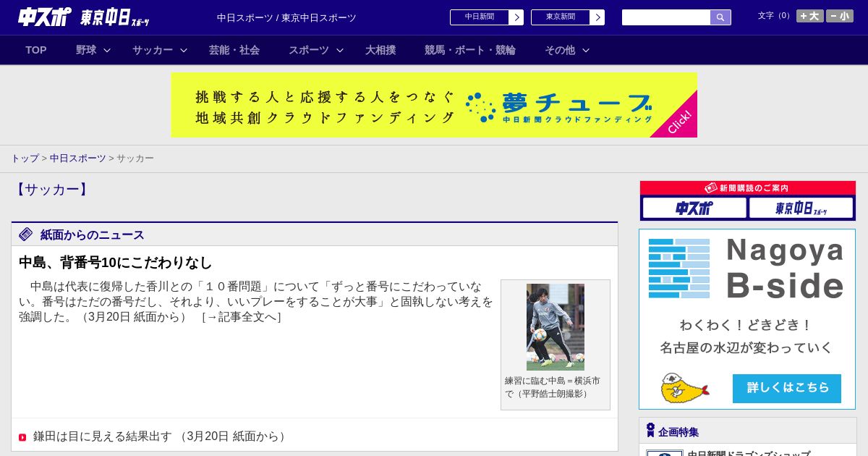Focus the header search input field

coord(666,17)
